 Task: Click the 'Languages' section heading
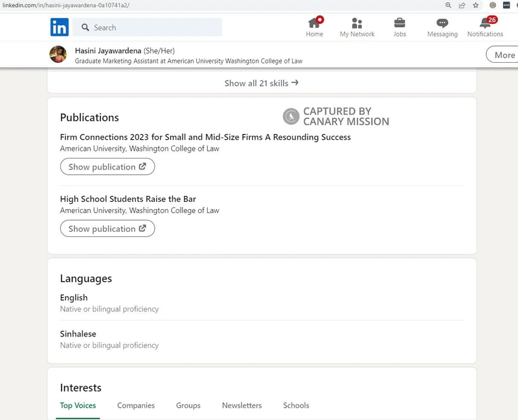[x=86, y=279]
